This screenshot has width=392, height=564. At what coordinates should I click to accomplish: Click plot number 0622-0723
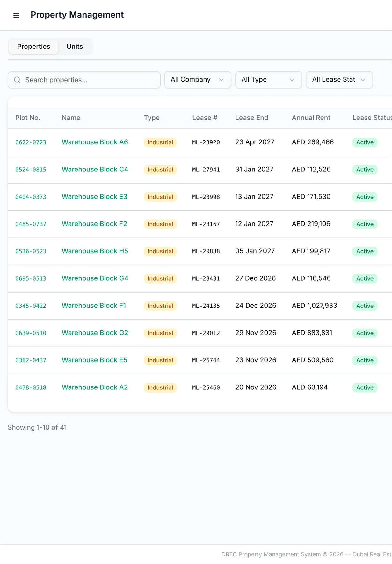31,142
